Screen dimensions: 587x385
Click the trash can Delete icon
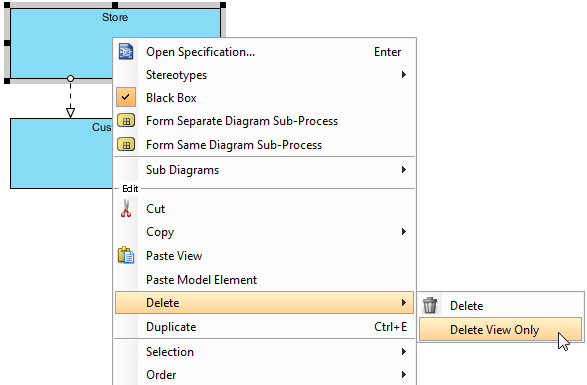point(430,305)
